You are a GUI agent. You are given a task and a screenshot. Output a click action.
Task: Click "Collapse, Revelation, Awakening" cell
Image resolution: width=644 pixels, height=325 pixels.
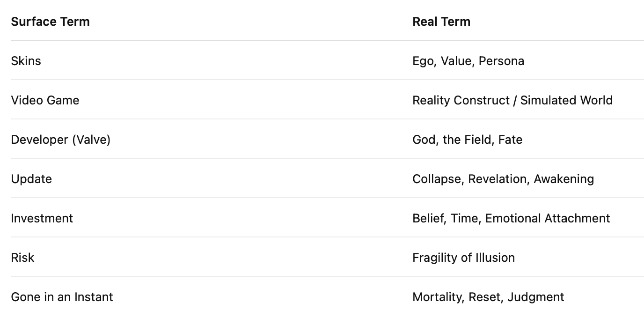click(503, 179)
